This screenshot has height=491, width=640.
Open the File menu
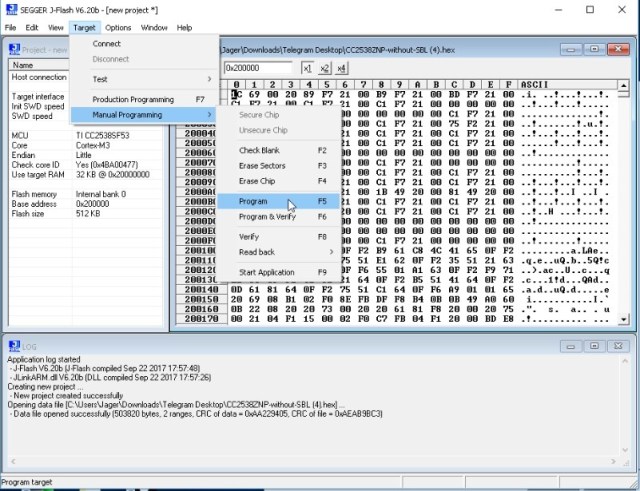point(10,28)
